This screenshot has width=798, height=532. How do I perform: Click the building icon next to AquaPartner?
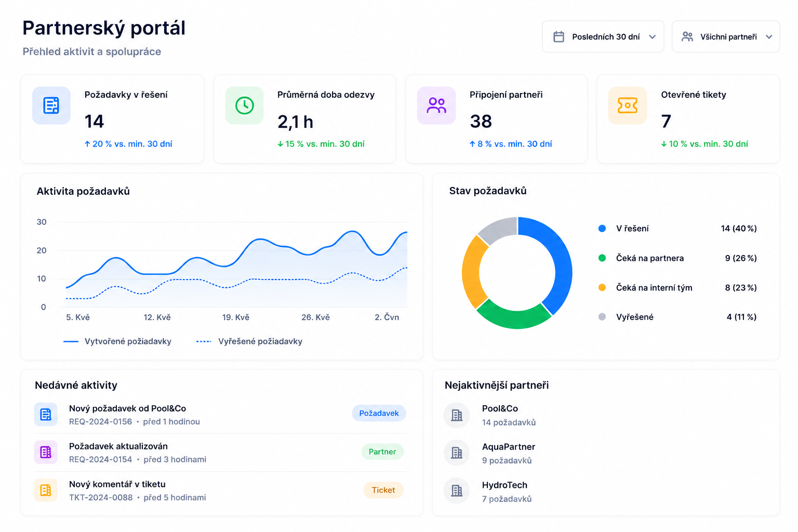[x=457, y=453]
